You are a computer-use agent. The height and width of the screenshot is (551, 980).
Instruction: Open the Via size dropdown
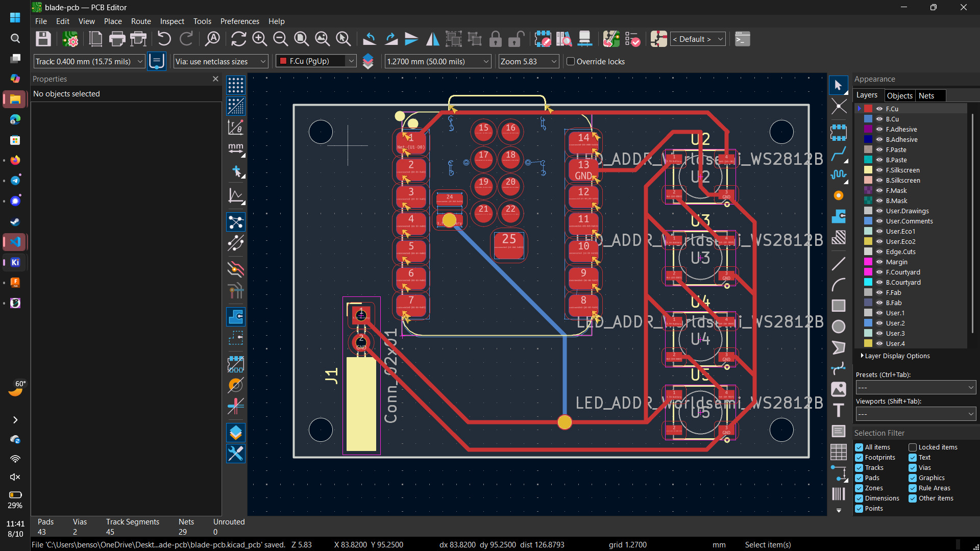click(220, 61)
